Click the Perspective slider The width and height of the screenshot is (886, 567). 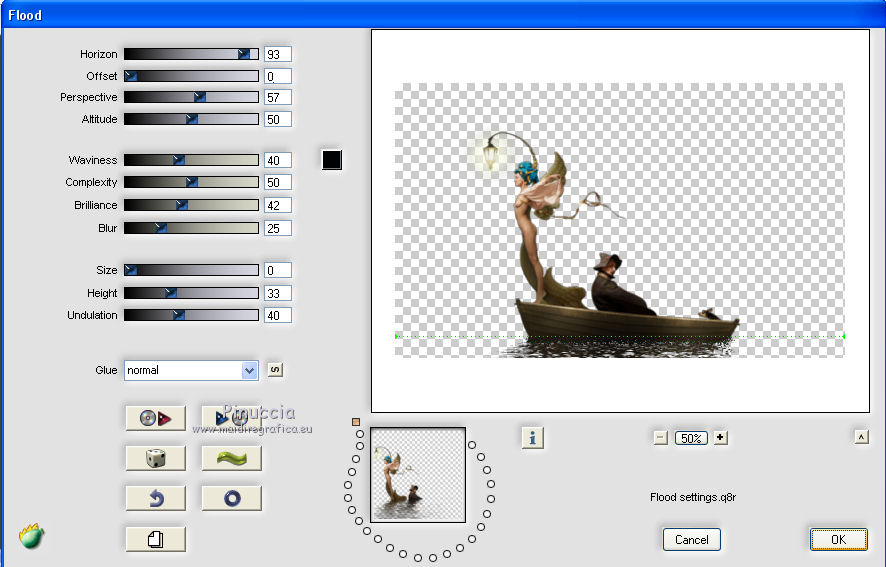click(191, 97)
